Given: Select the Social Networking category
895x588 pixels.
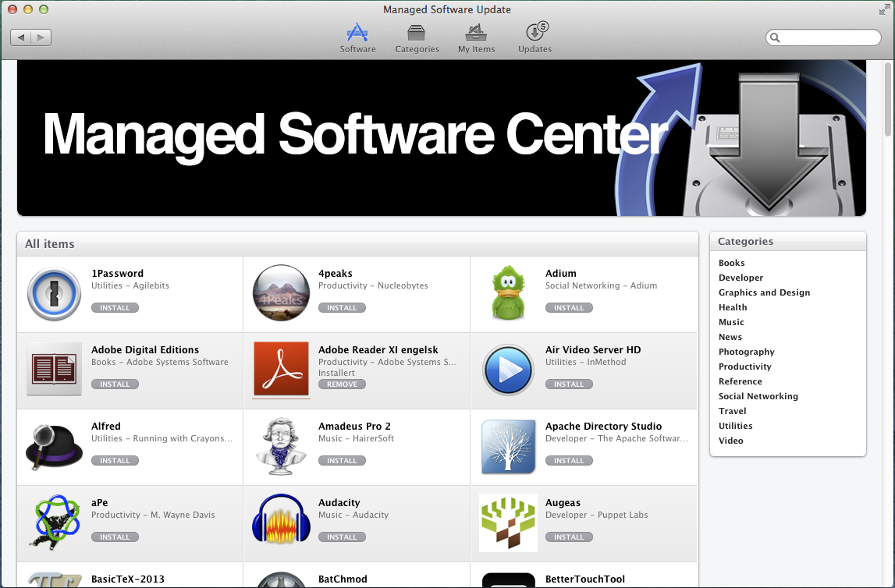Looking at the screenshot, I should pos(758,396).
